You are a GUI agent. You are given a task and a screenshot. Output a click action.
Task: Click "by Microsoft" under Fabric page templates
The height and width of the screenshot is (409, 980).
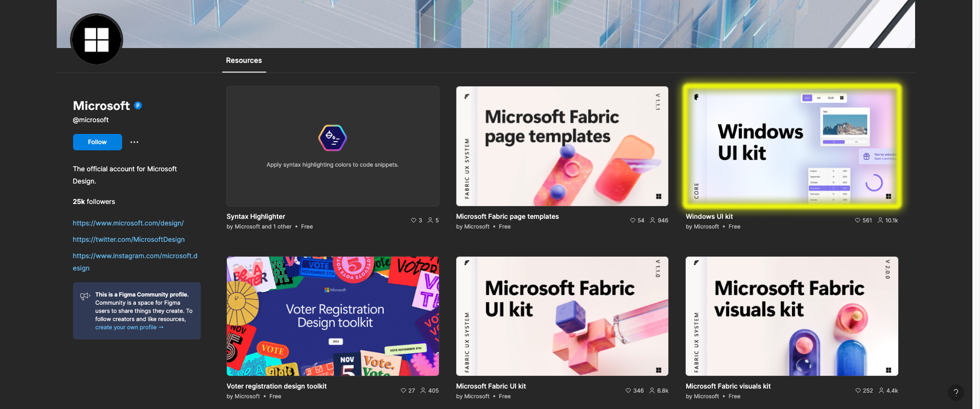tap(473, 226)
